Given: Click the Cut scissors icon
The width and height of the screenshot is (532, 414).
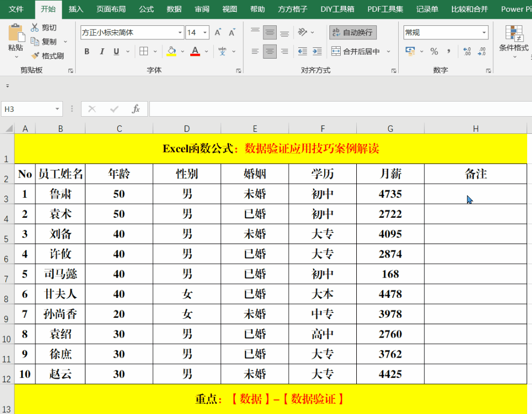Looking at the screenshot, I should (x=34, y=27).
